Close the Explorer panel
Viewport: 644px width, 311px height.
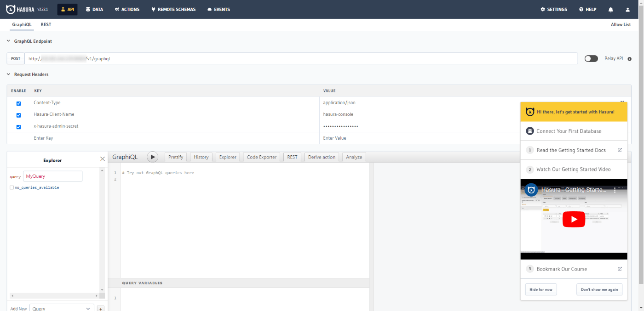pos(102,159)
